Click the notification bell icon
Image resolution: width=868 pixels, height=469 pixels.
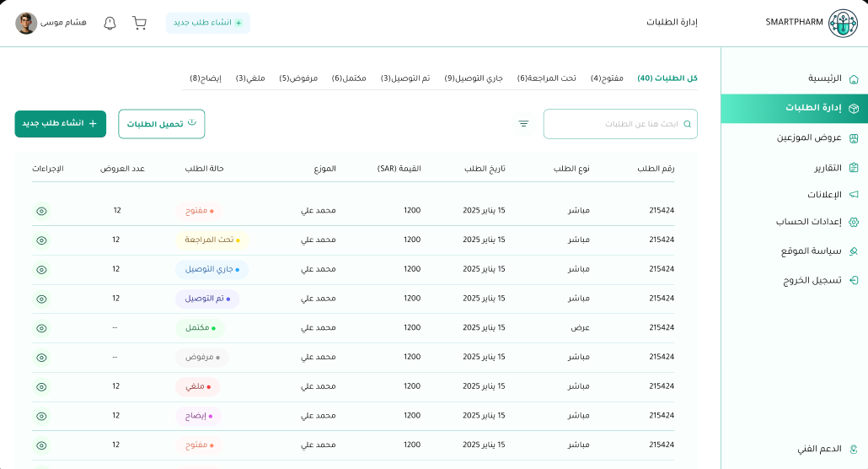pos(110,23)
